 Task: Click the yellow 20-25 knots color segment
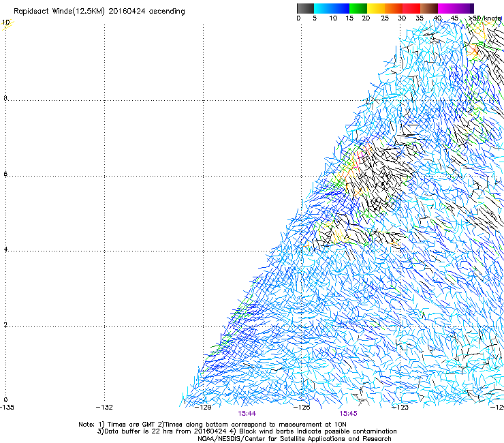(x=376, y=8)
